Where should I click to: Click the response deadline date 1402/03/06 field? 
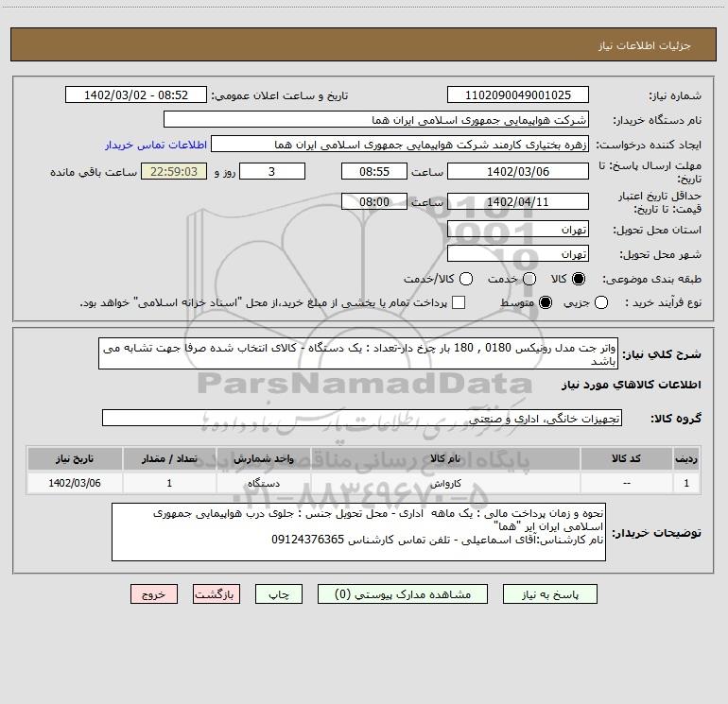(516, 171)
